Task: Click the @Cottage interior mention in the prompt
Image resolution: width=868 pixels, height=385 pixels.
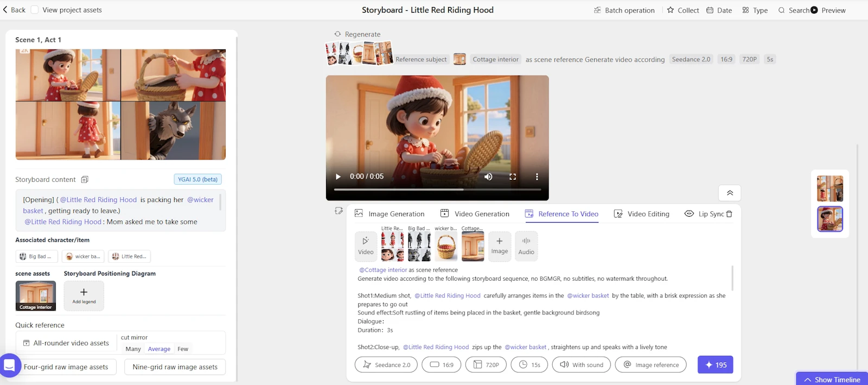Action: [x=382, y=270]
